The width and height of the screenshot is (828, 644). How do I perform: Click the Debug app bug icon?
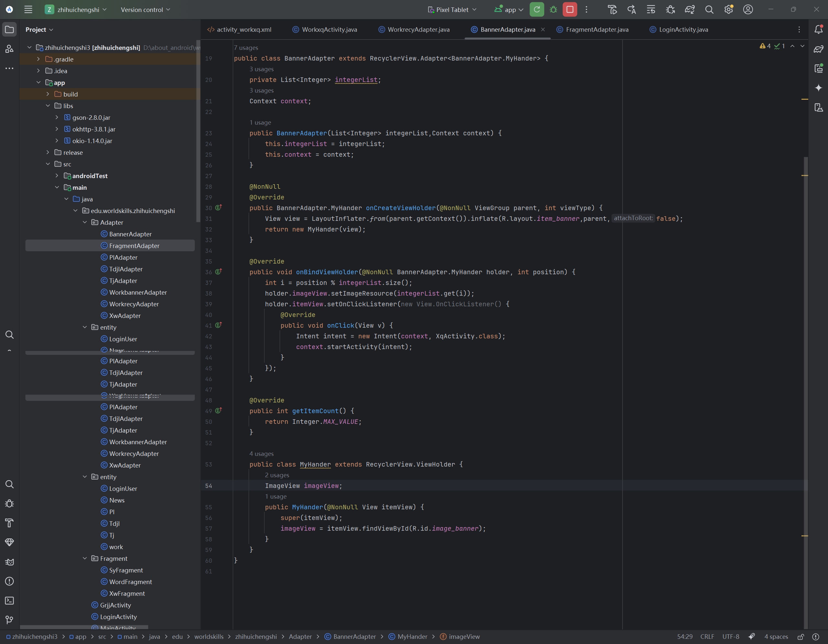pos(553,9)
